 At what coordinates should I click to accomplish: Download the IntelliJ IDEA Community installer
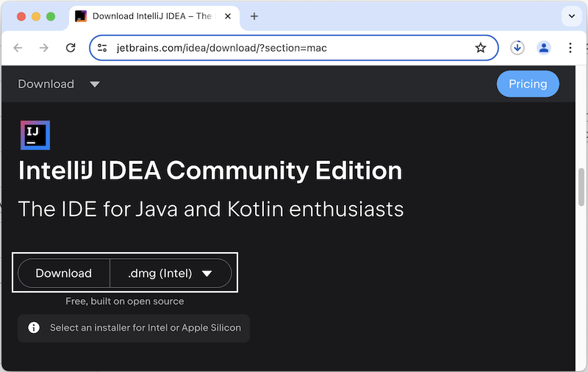(x=64, y=273)
